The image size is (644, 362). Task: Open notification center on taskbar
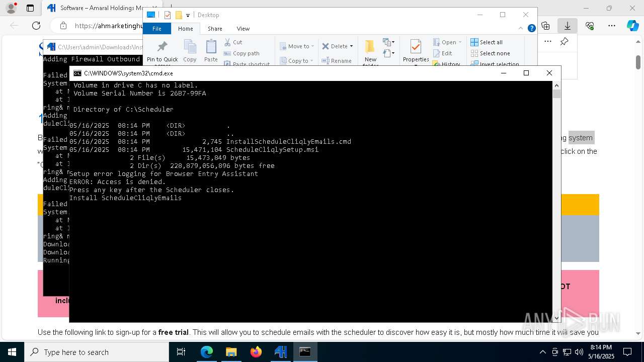coord(627,352)
